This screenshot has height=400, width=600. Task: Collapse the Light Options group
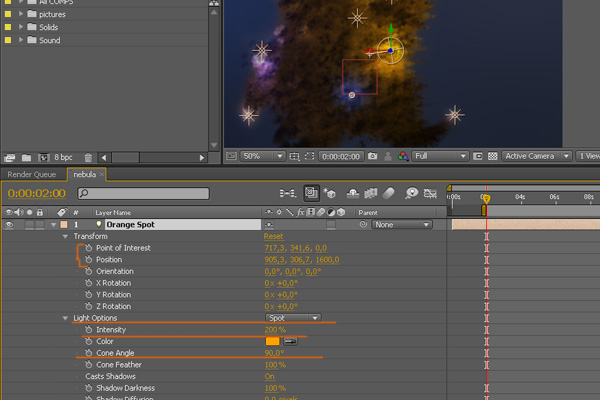(65, 318)
